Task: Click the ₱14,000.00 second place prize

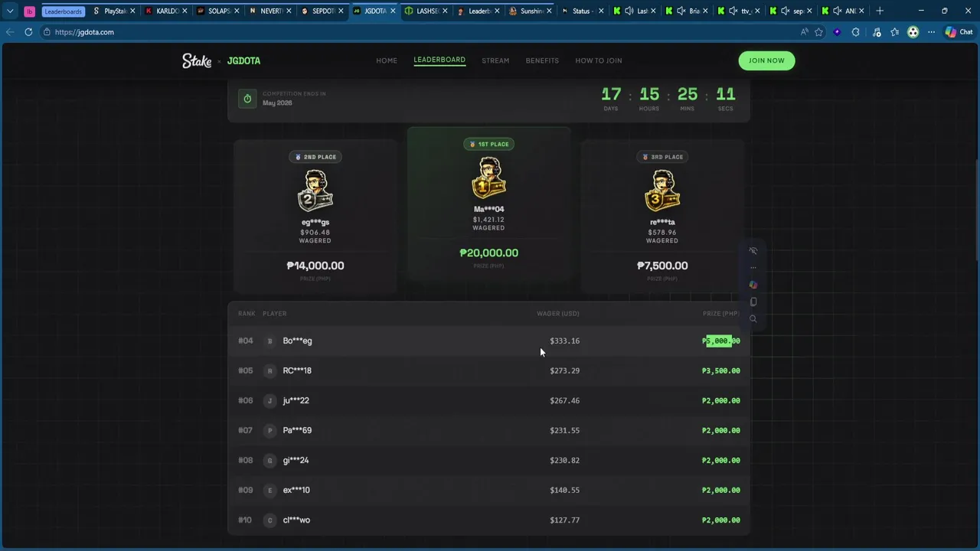Action: (315, 266)
